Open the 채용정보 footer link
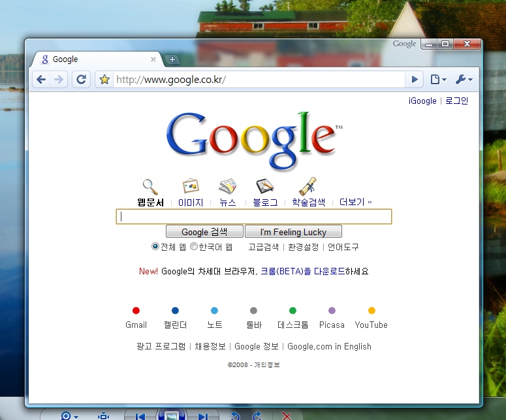This screenshot has height=420, width=506. pos(210,346)
